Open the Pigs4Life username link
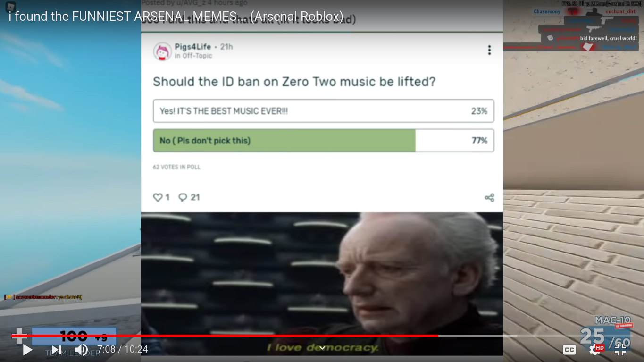Viewport: 644px width, 362px height. coord(192,47)
